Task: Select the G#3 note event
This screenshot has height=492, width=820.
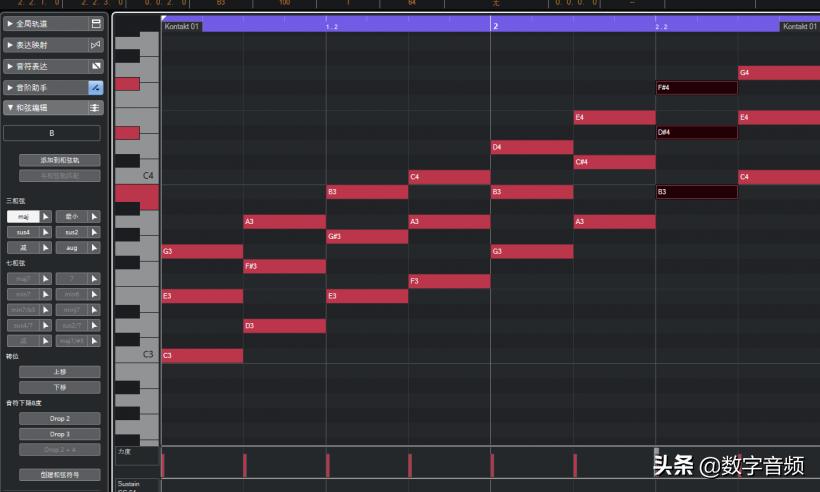Action: click(367, 236)
